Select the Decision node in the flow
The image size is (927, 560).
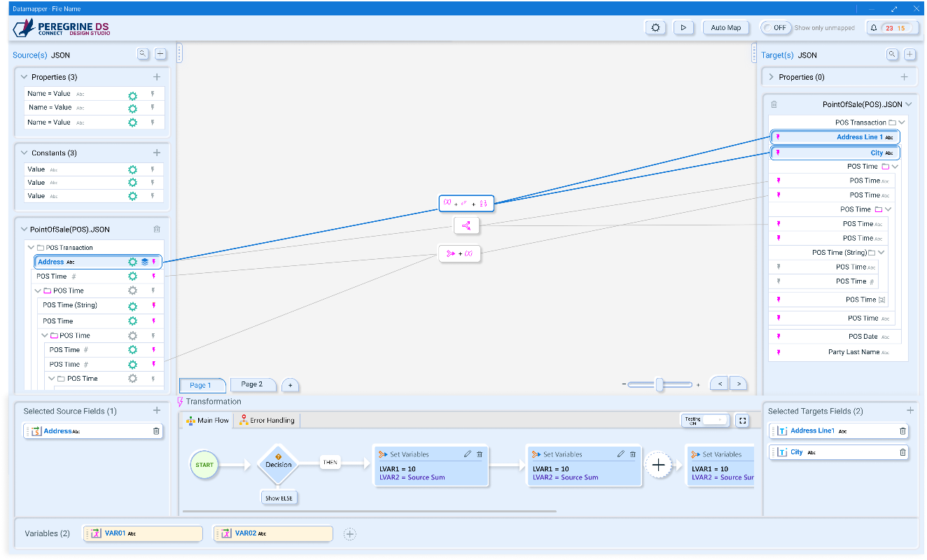pos(279,464)
